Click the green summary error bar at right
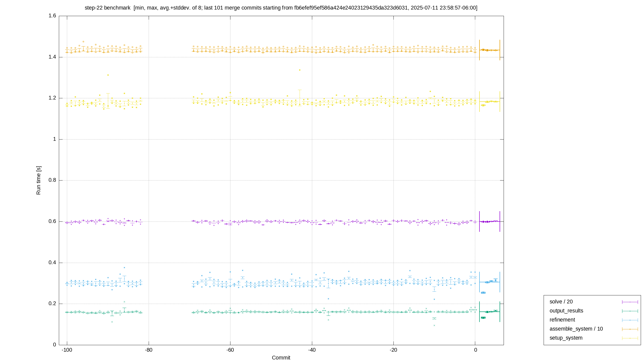644x362 pixels. click(x=490, y=312)
